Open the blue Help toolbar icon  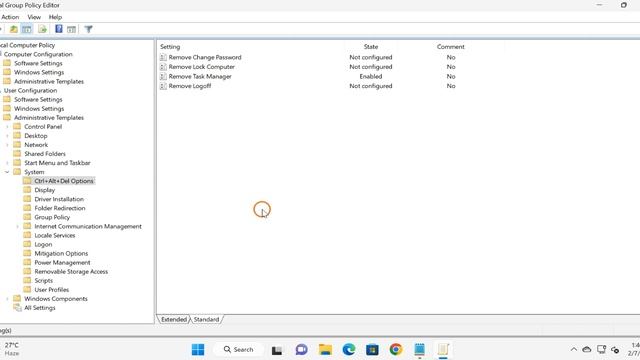[59, 29]
